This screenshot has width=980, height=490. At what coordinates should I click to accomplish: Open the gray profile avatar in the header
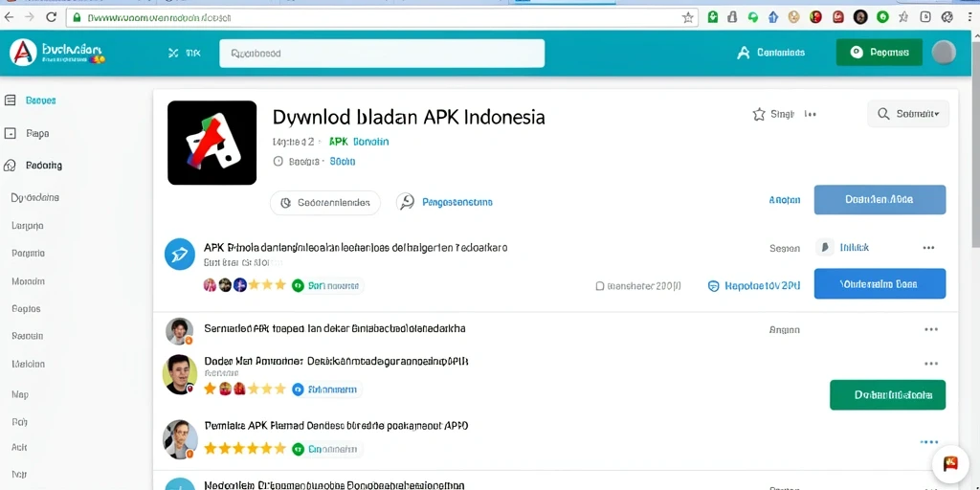tap(943, 53)
